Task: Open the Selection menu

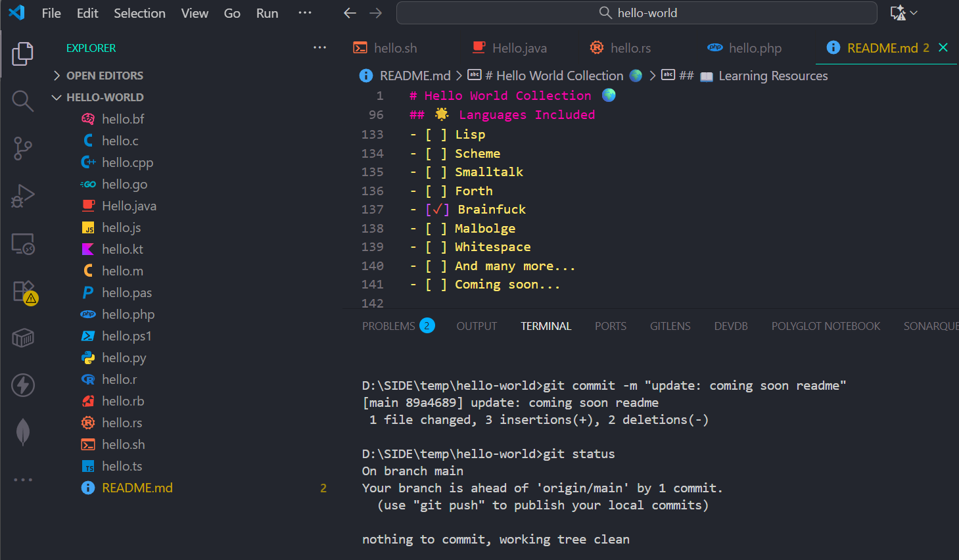Action: point(139,13)
